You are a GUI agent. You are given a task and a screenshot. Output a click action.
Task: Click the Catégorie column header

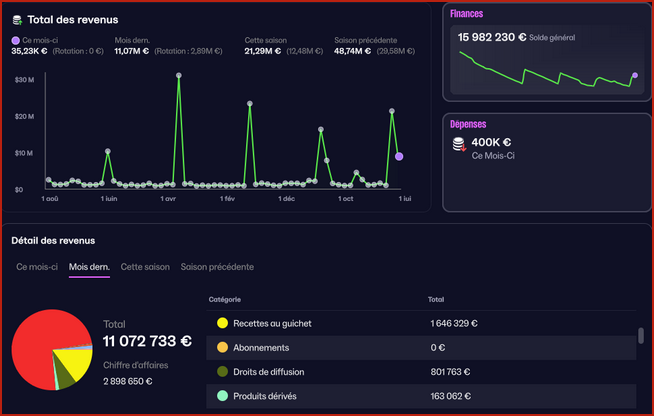pyautogui.click(x=225, y=299)
